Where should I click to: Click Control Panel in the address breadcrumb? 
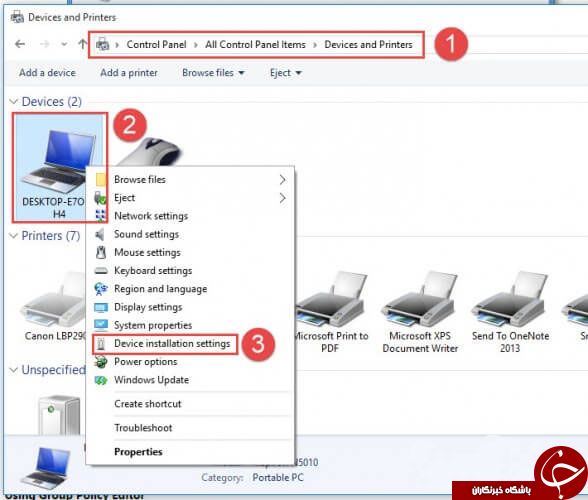coord(156,45)
